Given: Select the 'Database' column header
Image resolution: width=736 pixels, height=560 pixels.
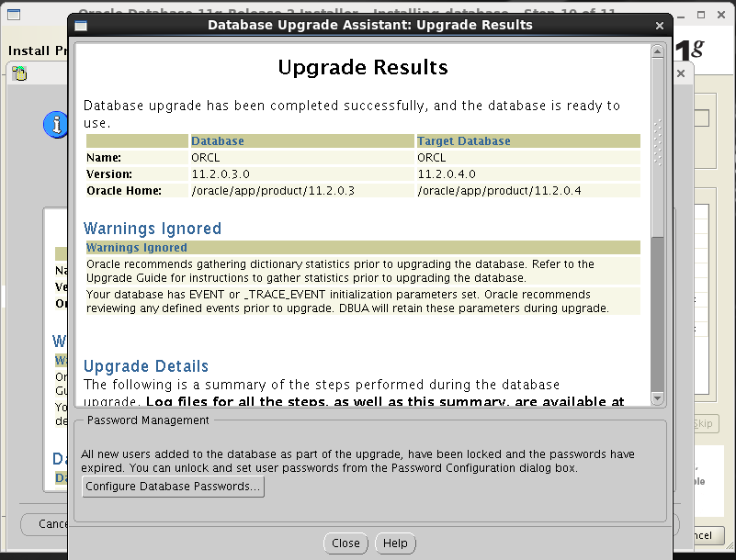Looking at the screenshot, I should coord(301,141).
